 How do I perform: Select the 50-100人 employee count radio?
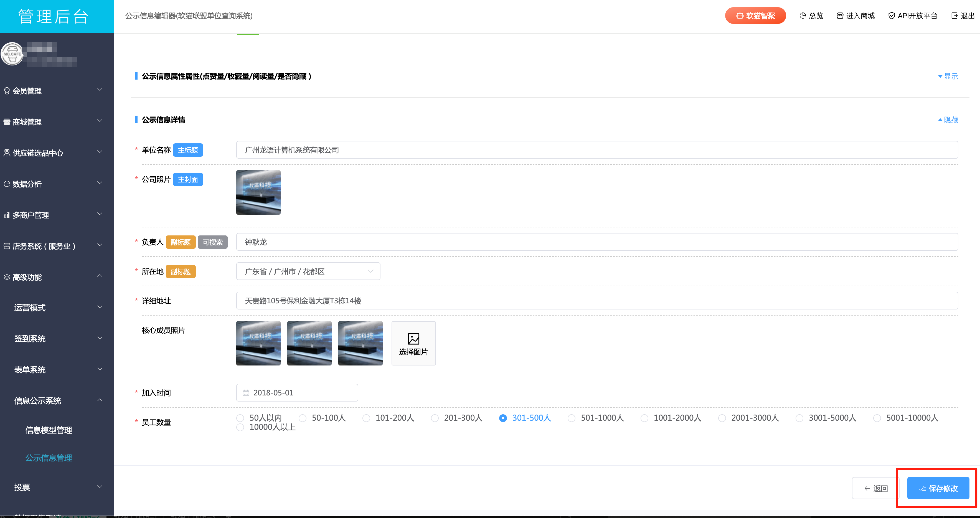(x=303, y=418)
